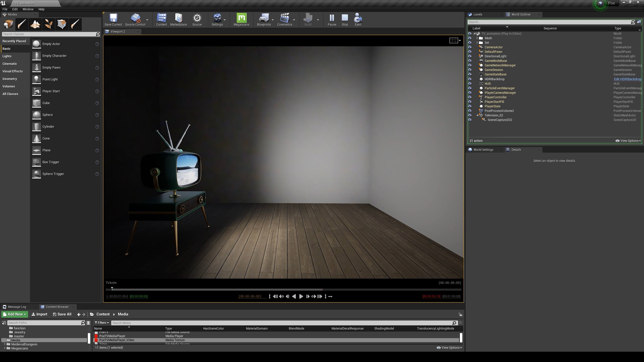Switch to the Levels tab
The image size is (644, 362).
477,15
